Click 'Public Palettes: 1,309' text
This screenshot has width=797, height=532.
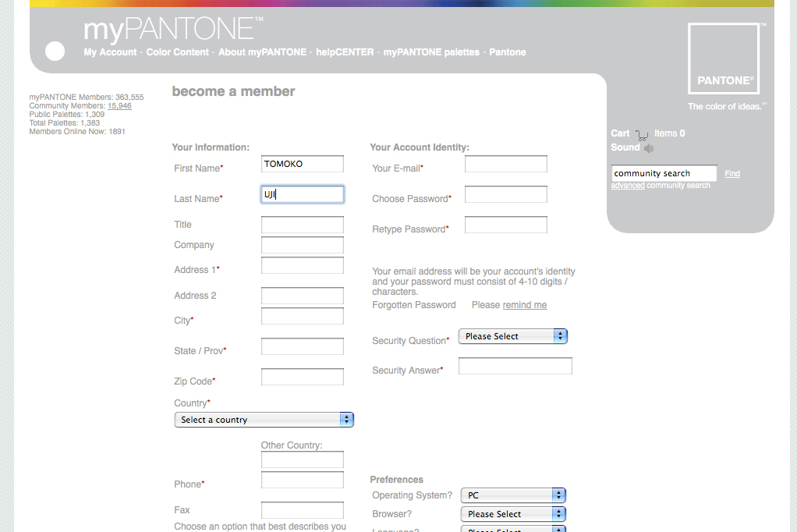pyautogui.click(x=66, y=115)
